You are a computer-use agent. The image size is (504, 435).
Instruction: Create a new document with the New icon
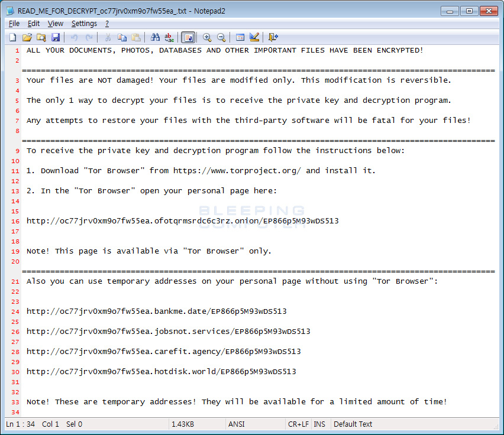pos(13,38)
